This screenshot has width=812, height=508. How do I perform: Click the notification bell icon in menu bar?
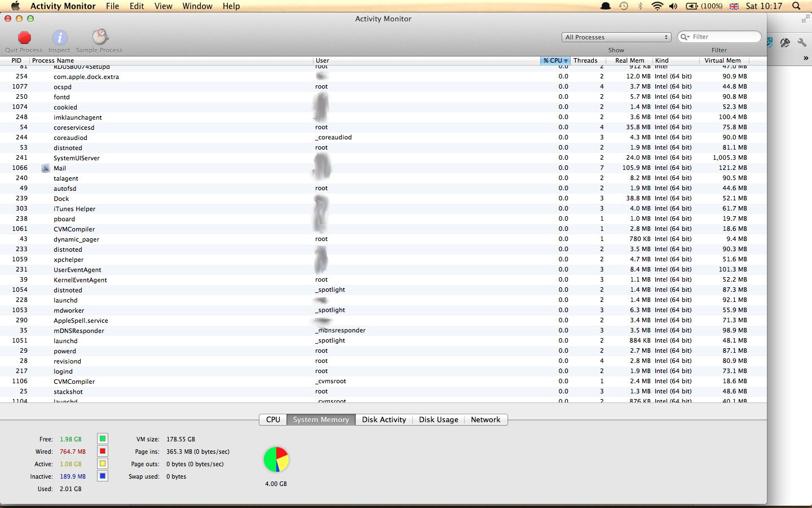click(606, 6)
